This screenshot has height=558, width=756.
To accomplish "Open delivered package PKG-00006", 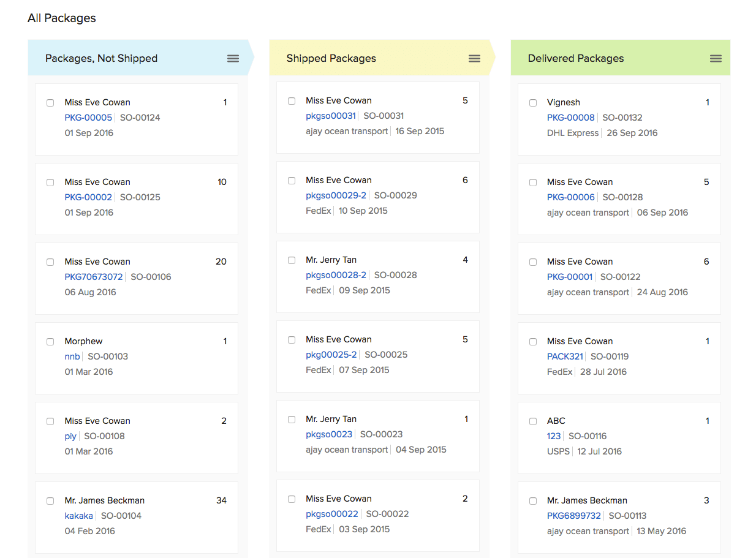I will 571,197.
